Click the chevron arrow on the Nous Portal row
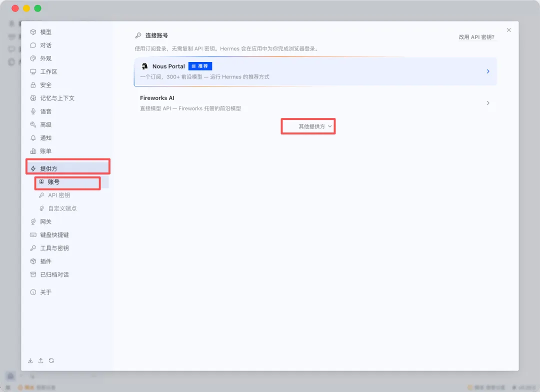The width and height of the screenshot is (540, 392). pos(488,71)
